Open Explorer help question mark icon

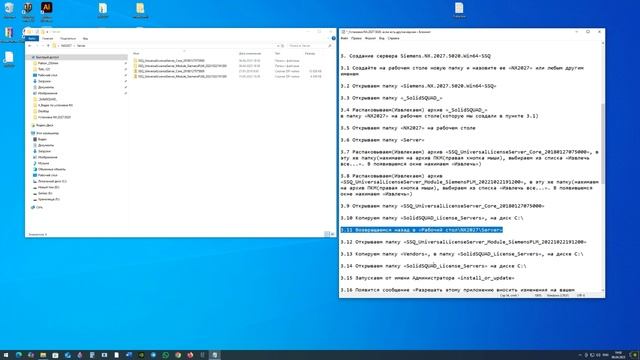(333, 38)
